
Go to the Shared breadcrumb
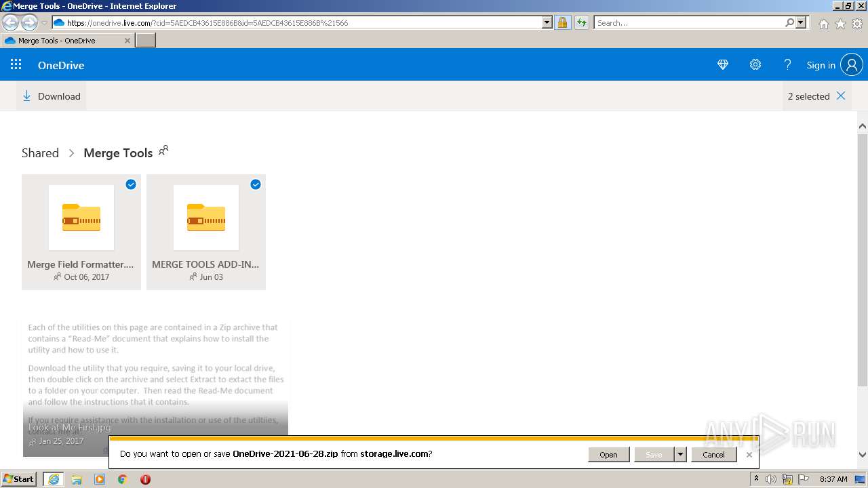[x=40, y=152]
